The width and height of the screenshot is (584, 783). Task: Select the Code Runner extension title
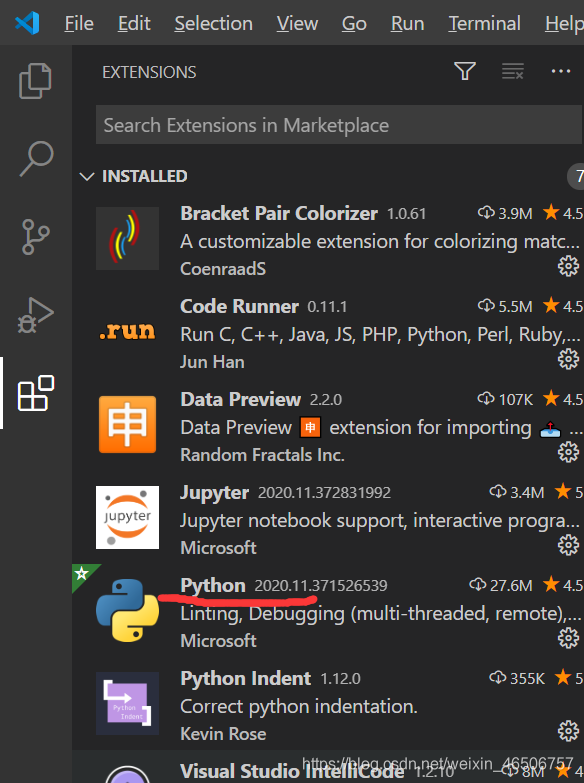pyautogui.click(x=239, y=307)
